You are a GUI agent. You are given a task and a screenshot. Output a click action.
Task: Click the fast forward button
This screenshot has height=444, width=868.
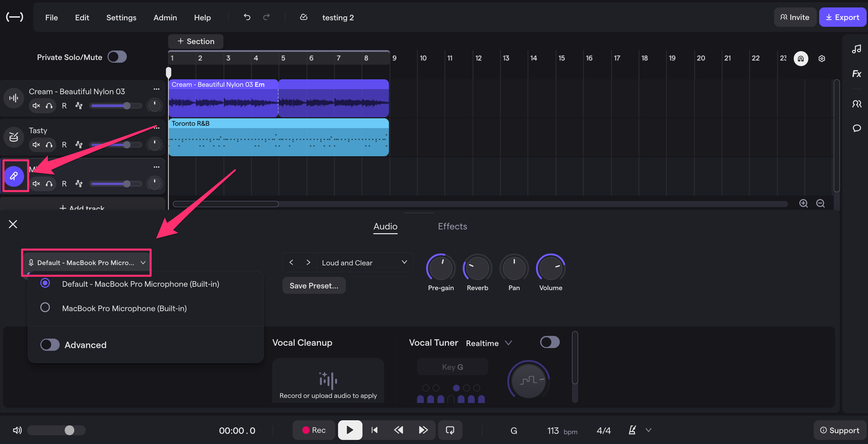pyautogui.click(x=423, y=430)
